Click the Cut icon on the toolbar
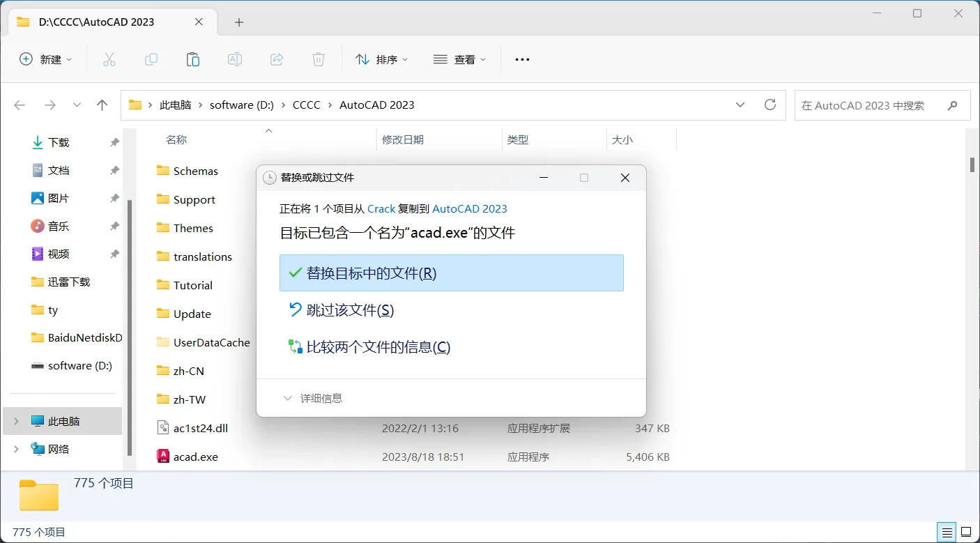 point(109,59)
